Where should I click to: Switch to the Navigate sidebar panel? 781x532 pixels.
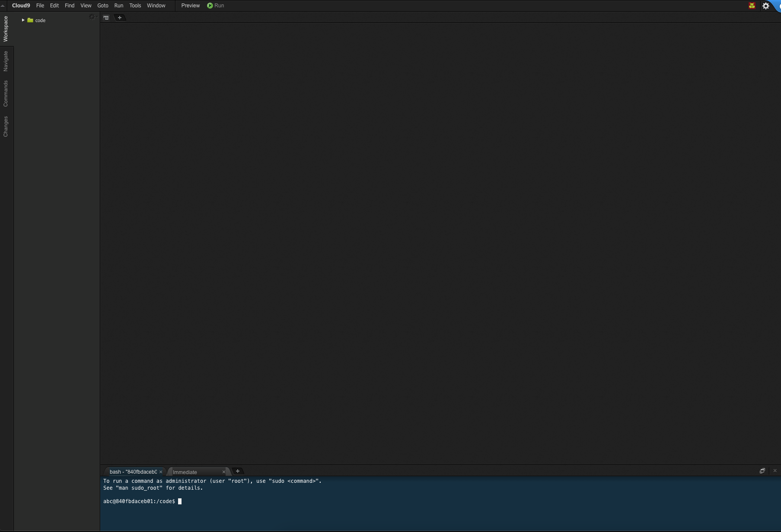click(x=6, y=61)
